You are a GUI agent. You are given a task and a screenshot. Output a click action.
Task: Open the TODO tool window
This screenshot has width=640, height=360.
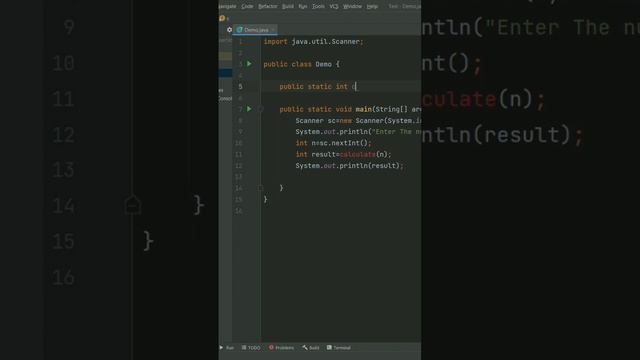pyautogui.click(x=251, y=348)
